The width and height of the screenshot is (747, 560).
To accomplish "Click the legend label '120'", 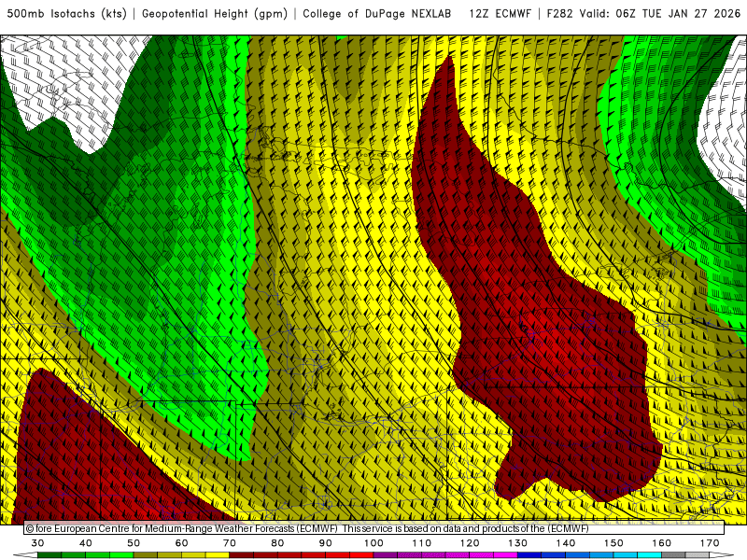I will (470, 543).
